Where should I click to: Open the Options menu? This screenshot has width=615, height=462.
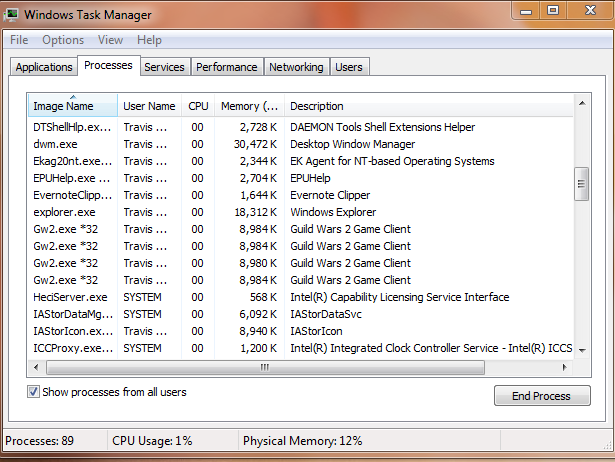(x=63, y=40)
